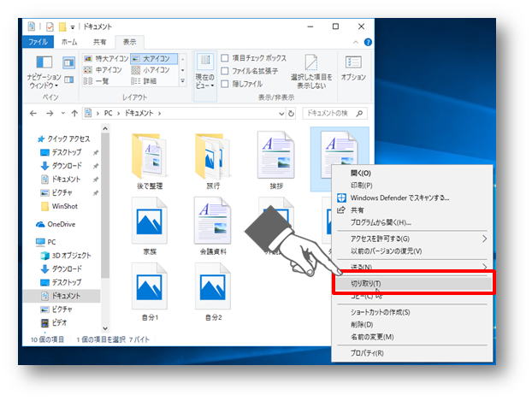Choose プログラムから開く(H) in context menu

point(412,222)
